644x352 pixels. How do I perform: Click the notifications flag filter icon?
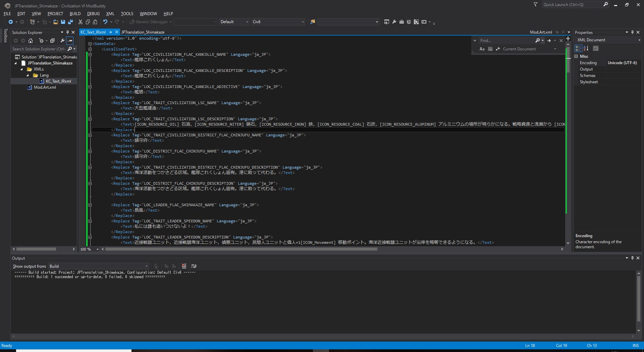[536, 5]
